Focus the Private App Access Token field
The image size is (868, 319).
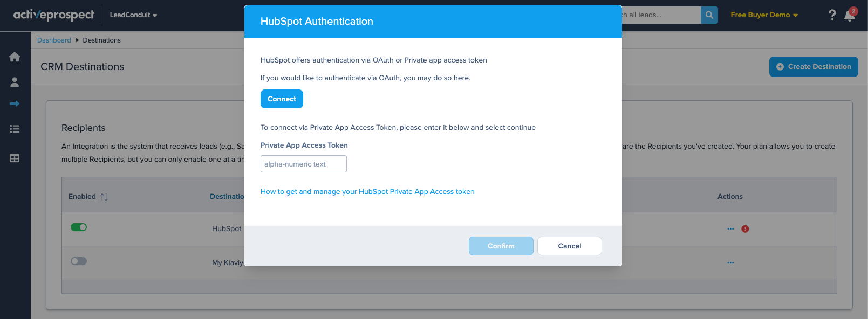coord(303,164)
